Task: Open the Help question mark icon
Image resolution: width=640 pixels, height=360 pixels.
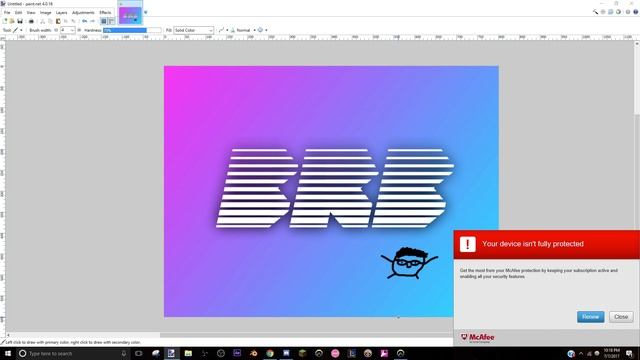Action: [x=636, y=12]
